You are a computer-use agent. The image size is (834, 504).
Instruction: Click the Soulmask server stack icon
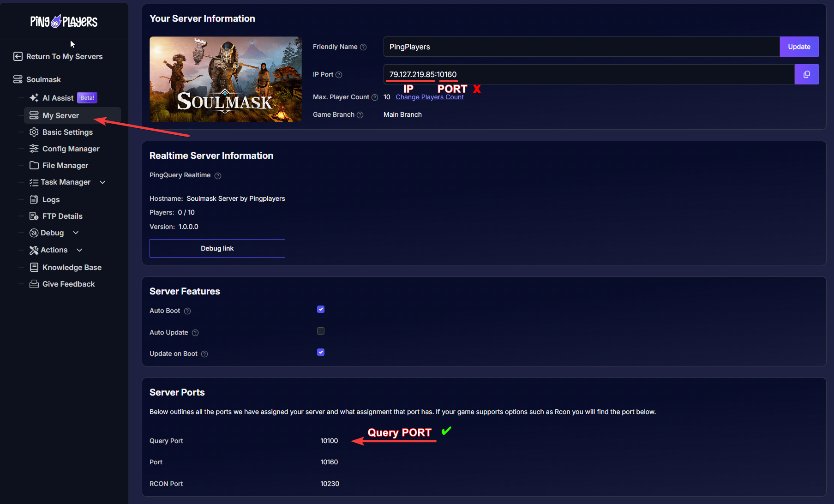pyautogui.click(x=18, y=79)
